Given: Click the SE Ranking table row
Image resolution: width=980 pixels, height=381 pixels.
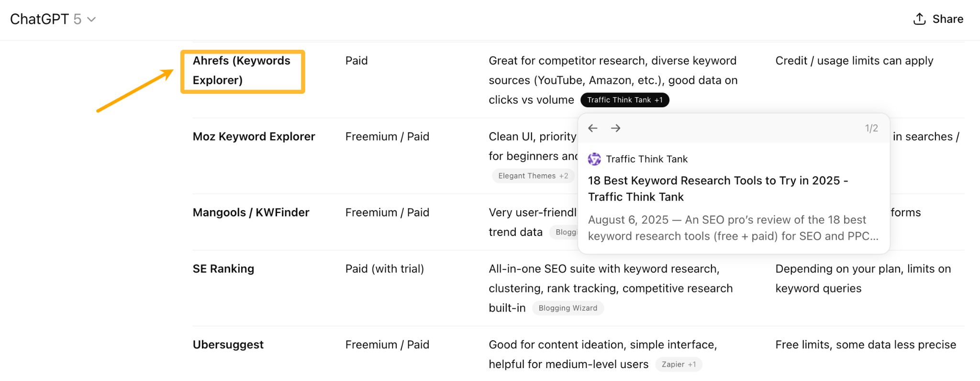Looking at the screenshot, I should click(223, 269).
